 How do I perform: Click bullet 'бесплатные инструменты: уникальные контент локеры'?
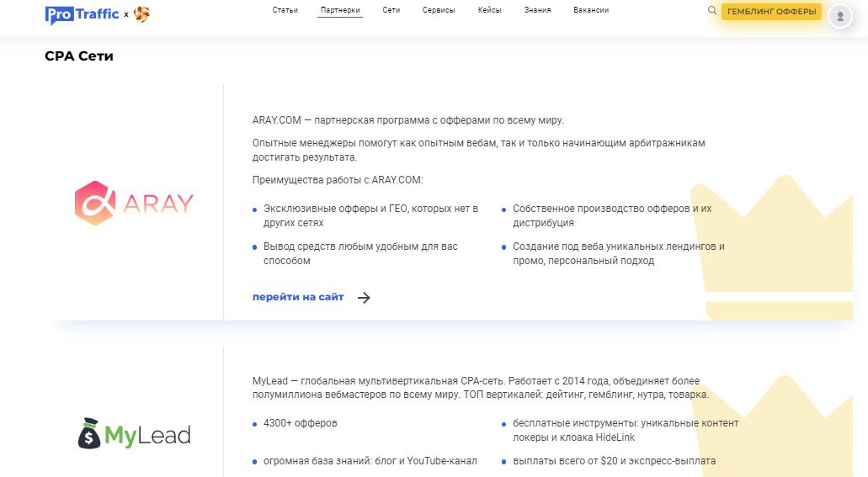tap(626, 431)
